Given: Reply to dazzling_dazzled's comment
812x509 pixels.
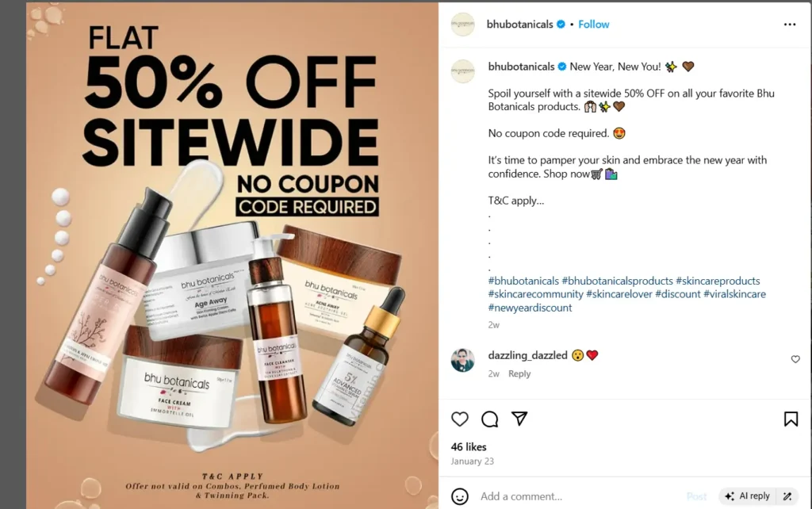Looking at the screenshot, I should pos(519,374).
